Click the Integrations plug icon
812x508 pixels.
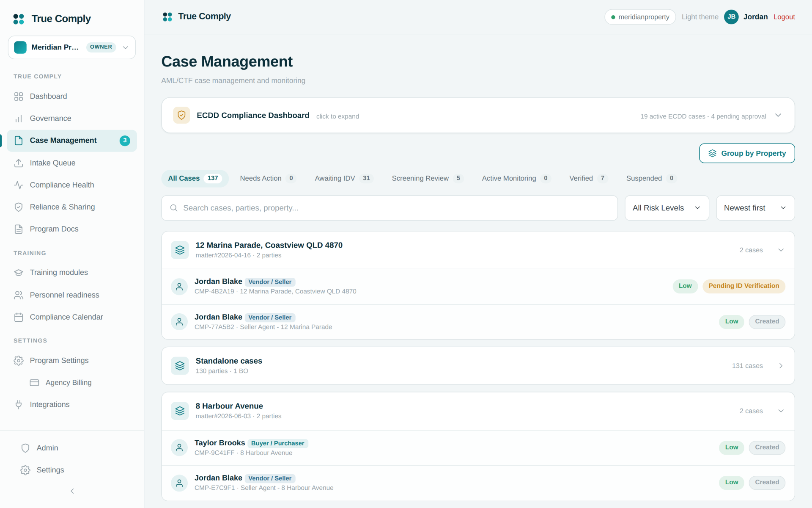pos(19,405)
